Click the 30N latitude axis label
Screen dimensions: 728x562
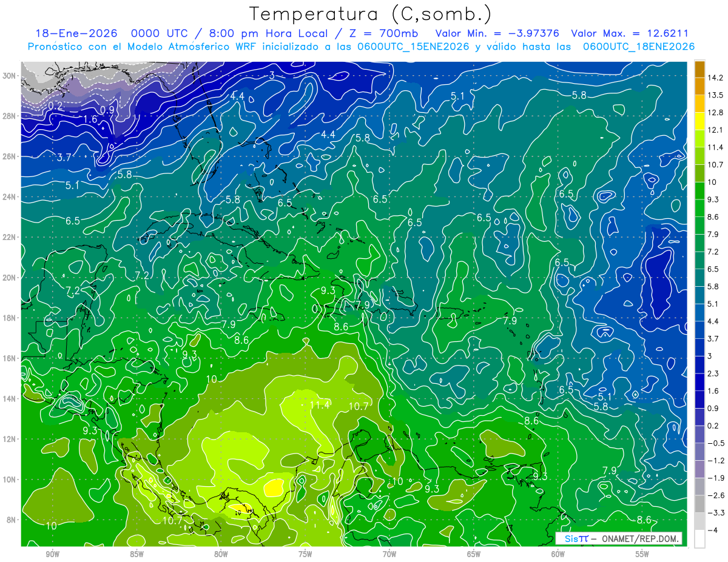pyautogui.click(x=10, y=76)
